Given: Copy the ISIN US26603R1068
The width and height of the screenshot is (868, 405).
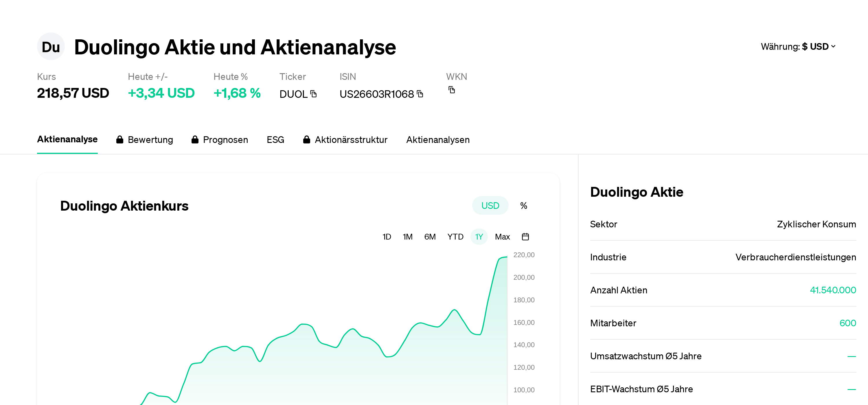Looking at the screenshot, I should tap(420, 94).
